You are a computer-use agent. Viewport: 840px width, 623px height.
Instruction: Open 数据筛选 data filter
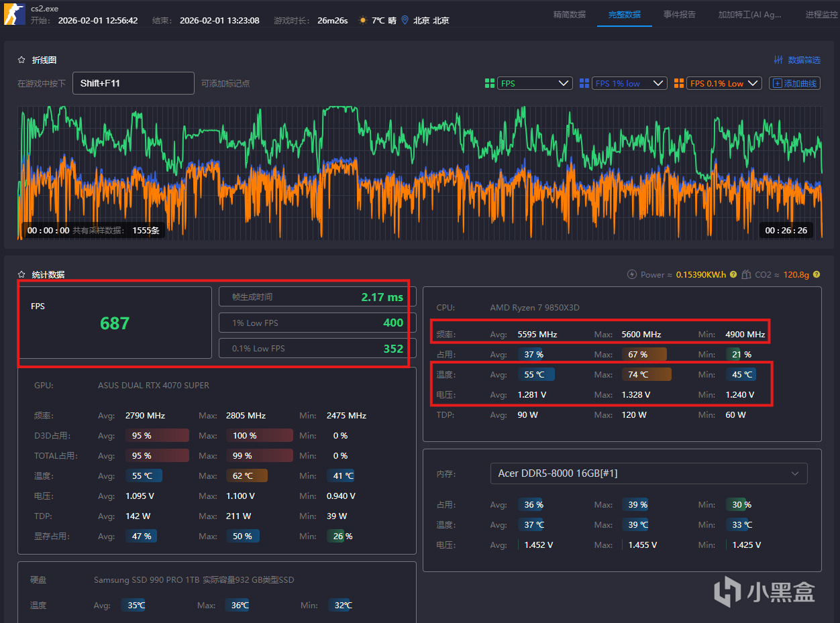(x=797, y=60)
